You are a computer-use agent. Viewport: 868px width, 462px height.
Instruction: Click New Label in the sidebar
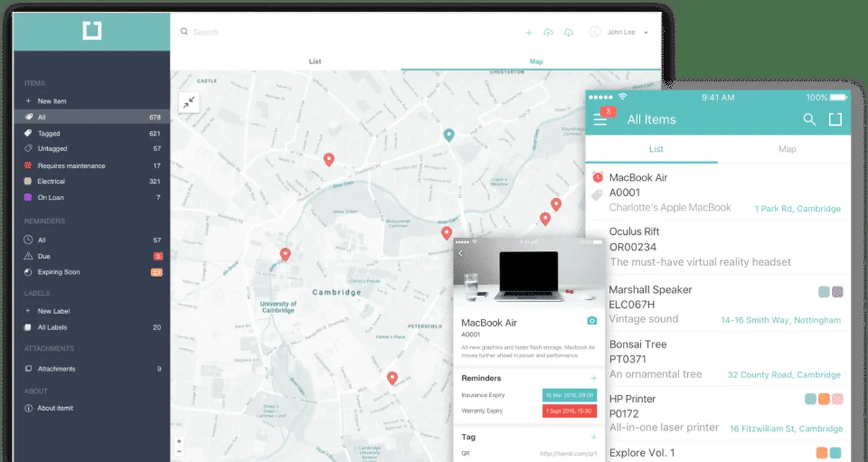(54, 311)
